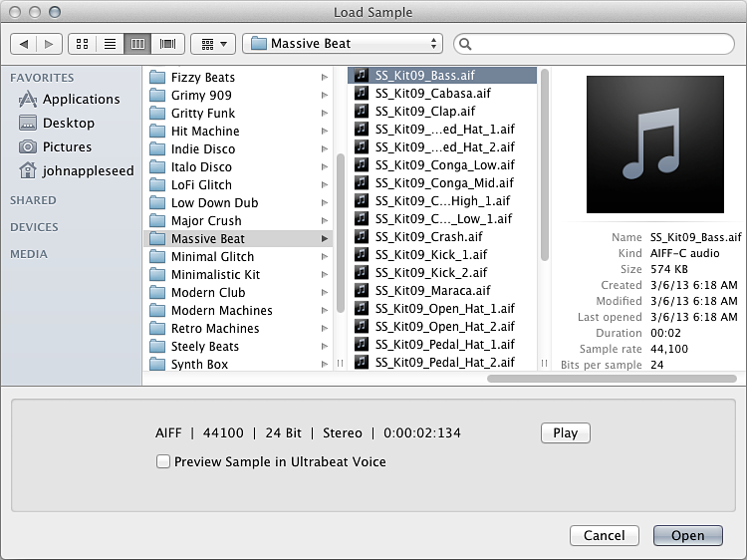Viewport: 747px width, 560px height.
Task: Select the Major Crush folder
Action: click(x=238, y=220)
